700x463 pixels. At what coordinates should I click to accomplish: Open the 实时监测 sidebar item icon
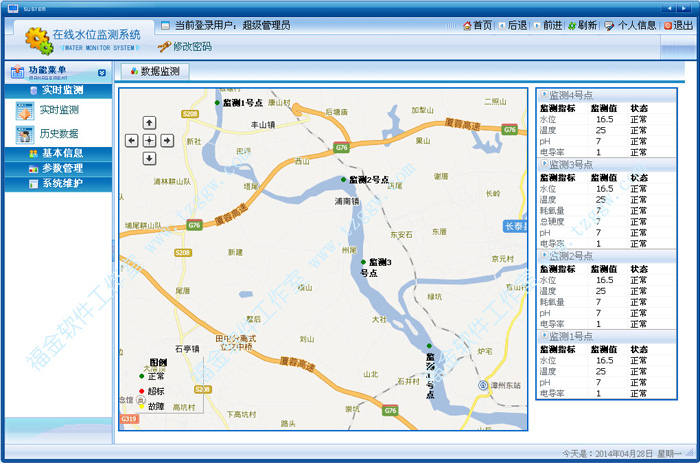(x=25, y=111)
